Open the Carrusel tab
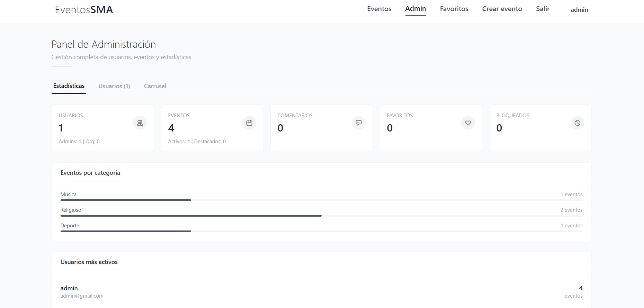The height and width of the screenshot is (308, 644). 155,86
